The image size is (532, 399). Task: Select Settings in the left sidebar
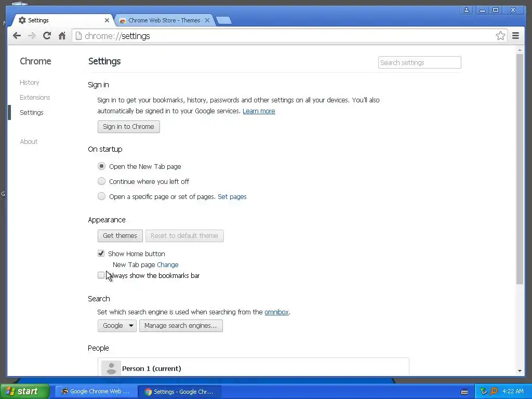point(32,113)
